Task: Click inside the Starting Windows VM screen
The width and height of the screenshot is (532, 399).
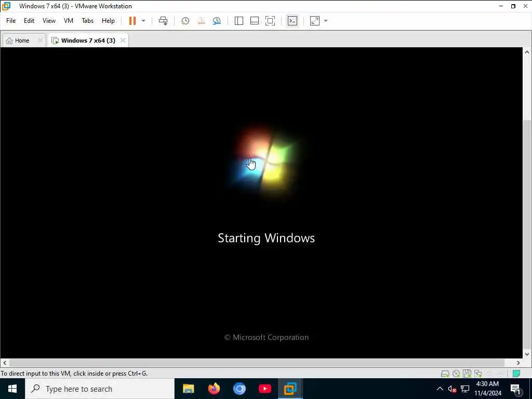Action: 261,203
